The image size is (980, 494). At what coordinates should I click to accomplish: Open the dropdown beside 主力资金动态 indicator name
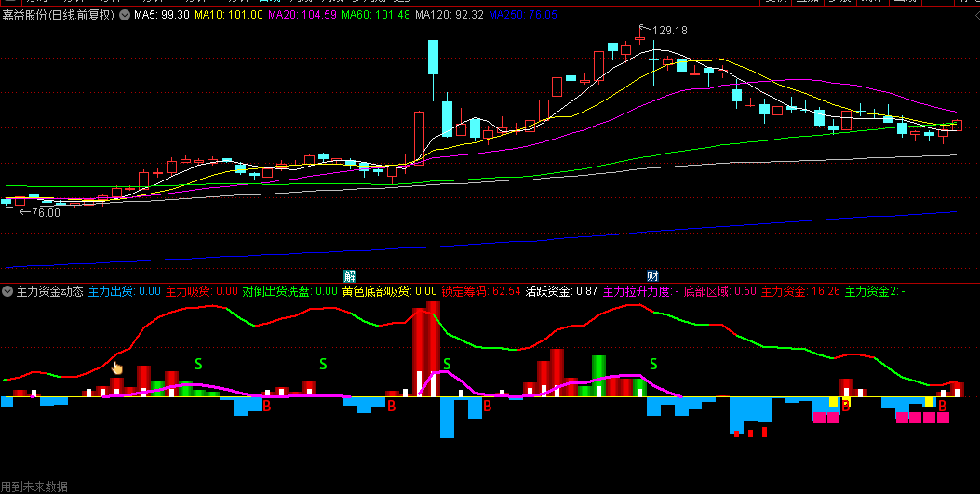click(7, 291)
